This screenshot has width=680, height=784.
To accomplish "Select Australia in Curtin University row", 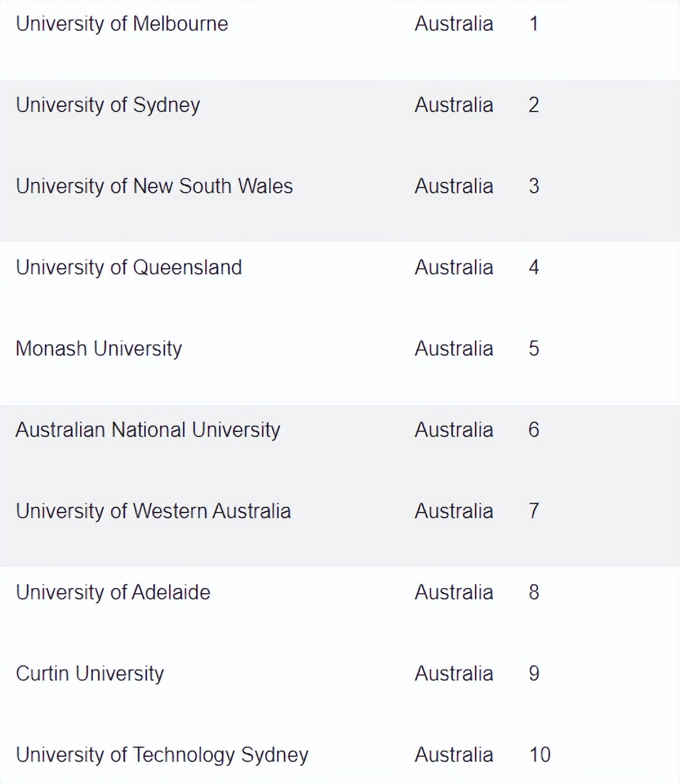I will [454, 674].
